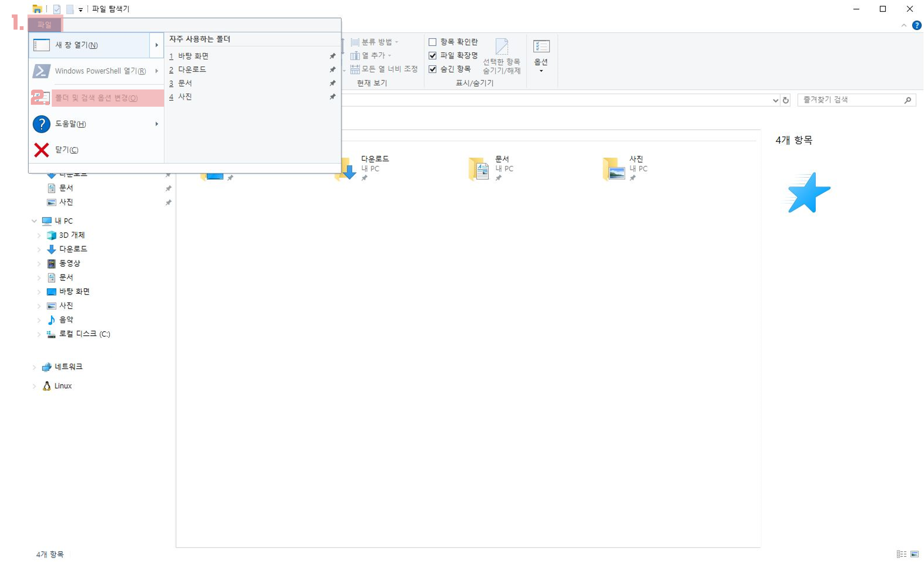Click the blue help question-mark icon
924x562 pixels.
pyautogui.click(x=917, y=25)
